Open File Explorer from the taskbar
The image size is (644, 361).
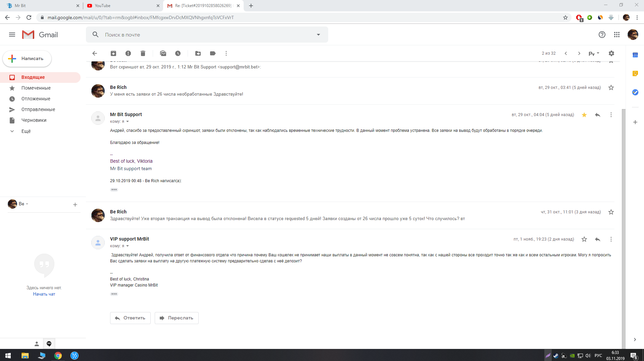(25, 355)
